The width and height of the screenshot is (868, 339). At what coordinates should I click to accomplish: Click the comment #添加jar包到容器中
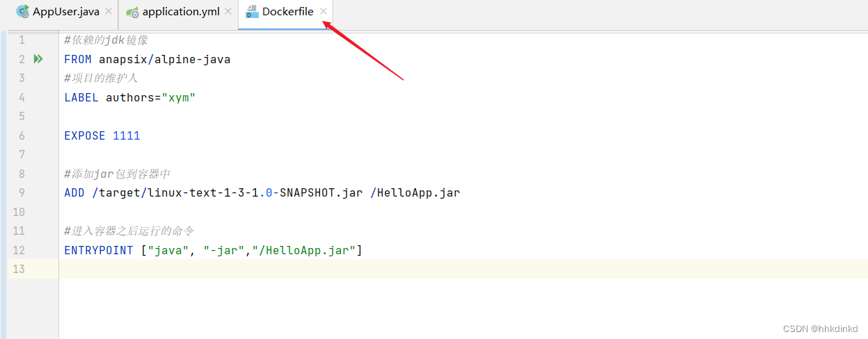117,174
